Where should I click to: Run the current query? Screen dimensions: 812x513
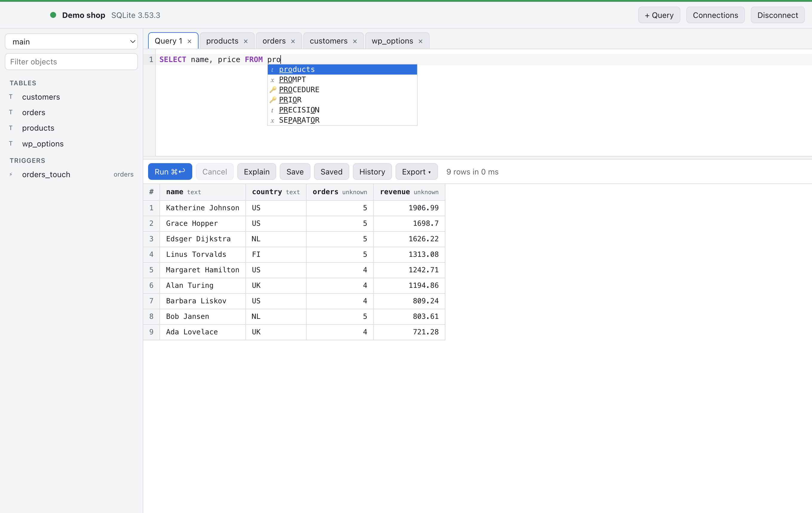[170, 172]
